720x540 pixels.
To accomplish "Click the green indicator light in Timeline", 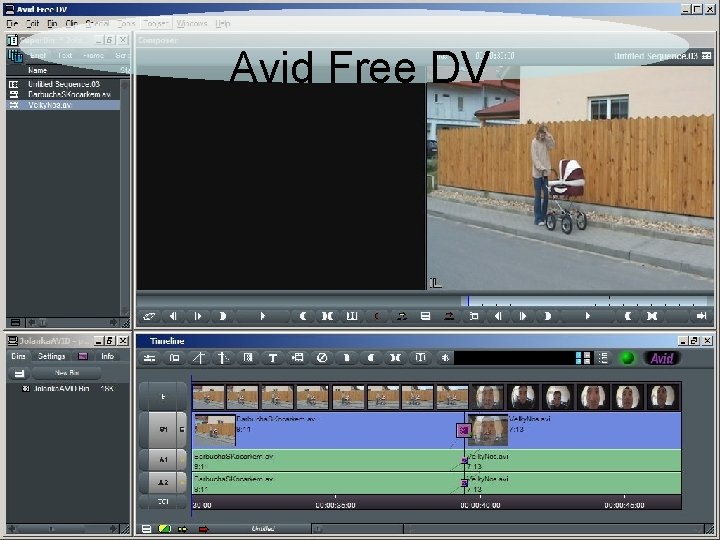I will [627, 358].
